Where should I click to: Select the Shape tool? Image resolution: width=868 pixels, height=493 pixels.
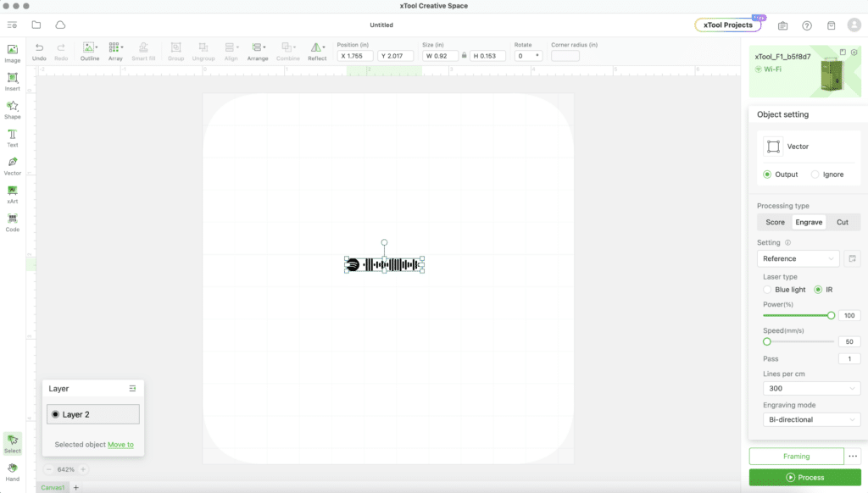coord(12,110)
